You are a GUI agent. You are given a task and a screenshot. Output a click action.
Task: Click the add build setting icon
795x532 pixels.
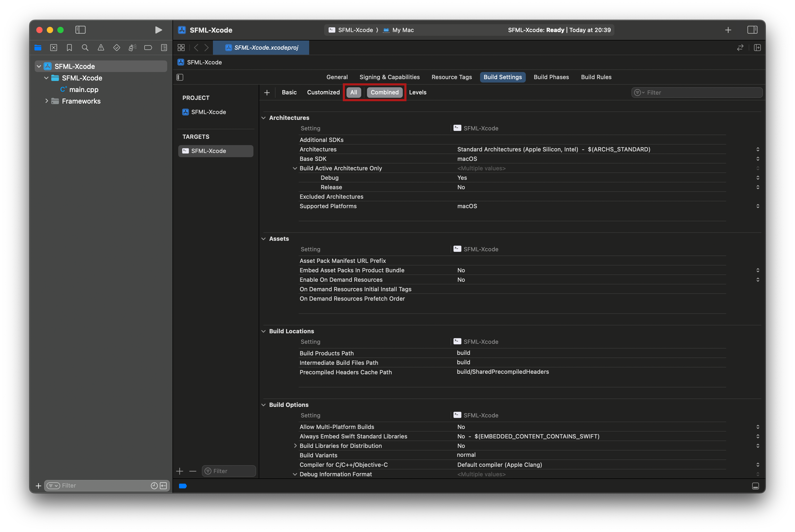[267, 92]
